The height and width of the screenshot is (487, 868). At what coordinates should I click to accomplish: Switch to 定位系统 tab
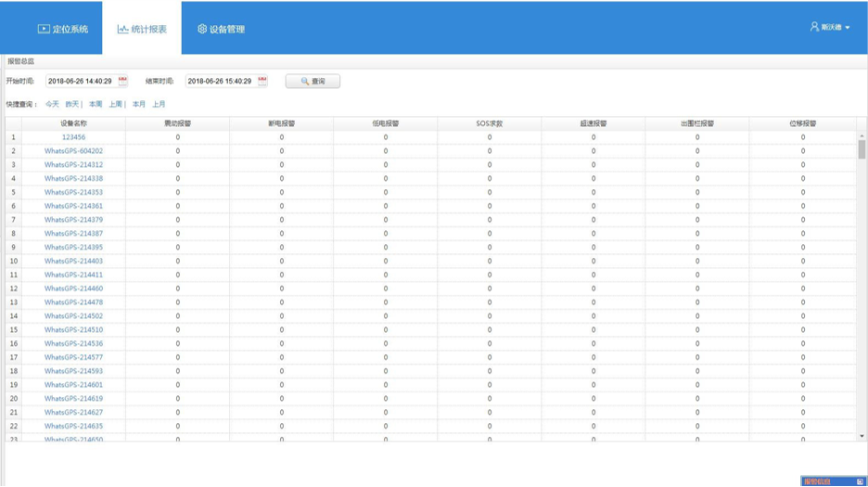(x=63, y=29)
